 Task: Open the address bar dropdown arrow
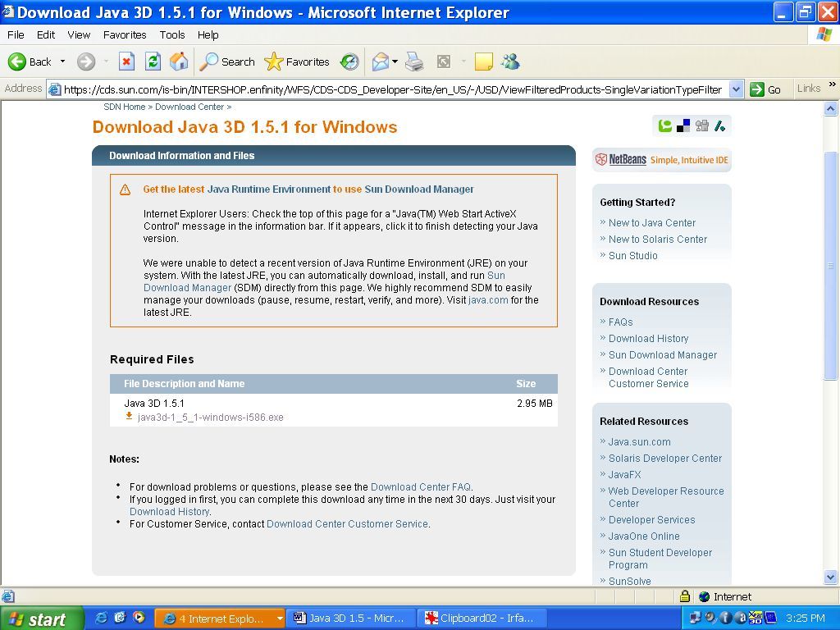[x=737, y=89]
